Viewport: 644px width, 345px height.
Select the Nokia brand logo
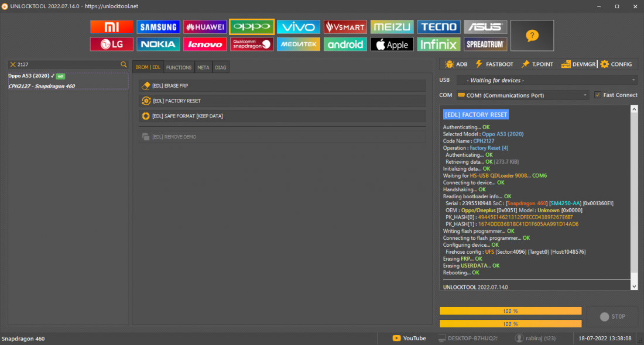pyautogui.click(x=158, y=44)
